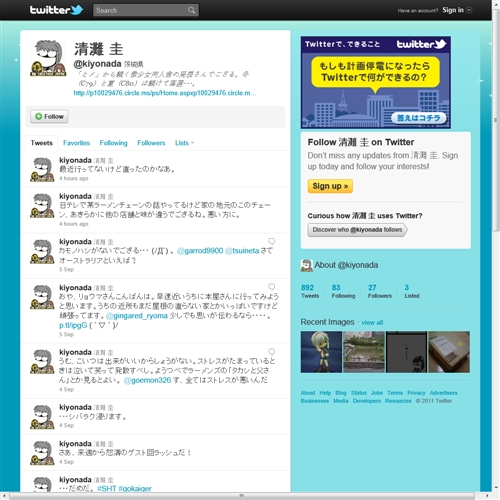This screenshot has width=500, height=500.
Task: Expand the Lists dropdown tab
Action: point(184,143)
